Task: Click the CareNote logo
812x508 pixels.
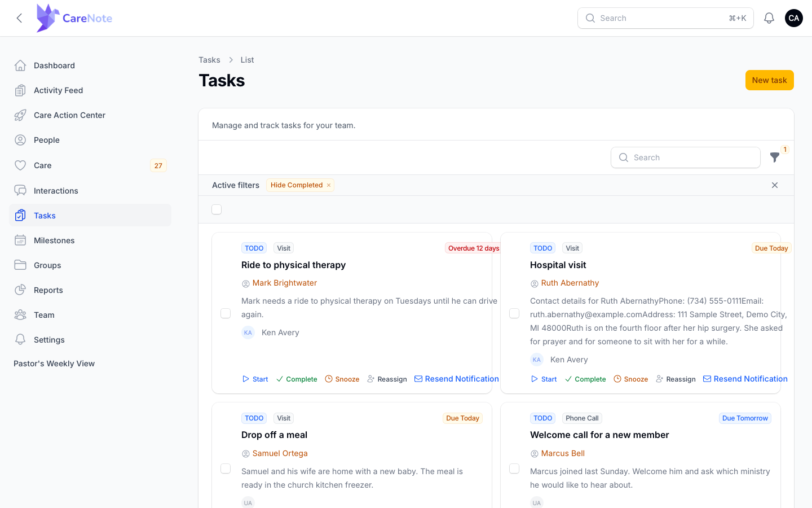Action: [74, 18]
